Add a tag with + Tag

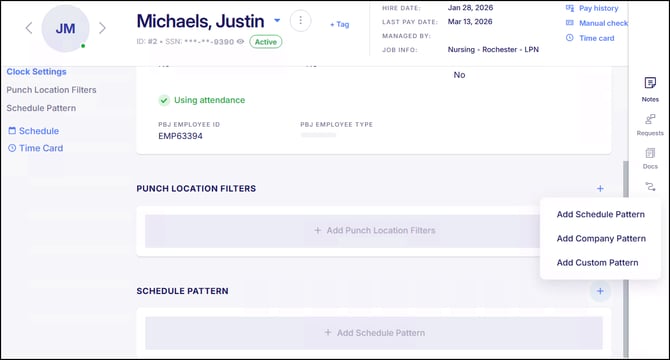tap(340, 24)
